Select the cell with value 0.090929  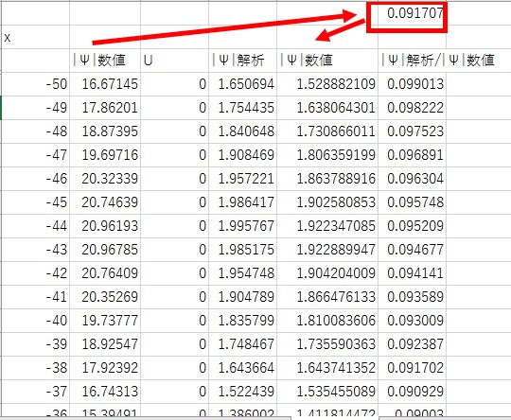412,392
